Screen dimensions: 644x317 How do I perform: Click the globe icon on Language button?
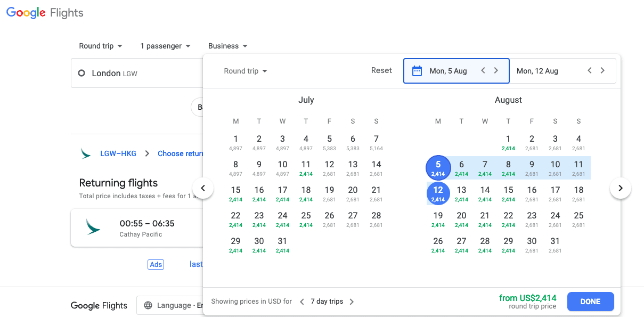coord(148,305)
